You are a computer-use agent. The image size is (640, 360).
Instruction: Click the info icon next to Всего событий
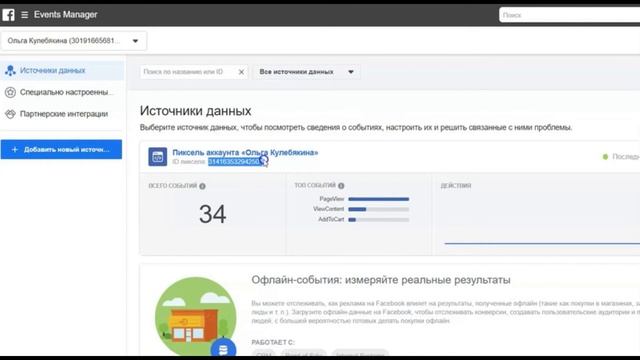pos(202,186)
